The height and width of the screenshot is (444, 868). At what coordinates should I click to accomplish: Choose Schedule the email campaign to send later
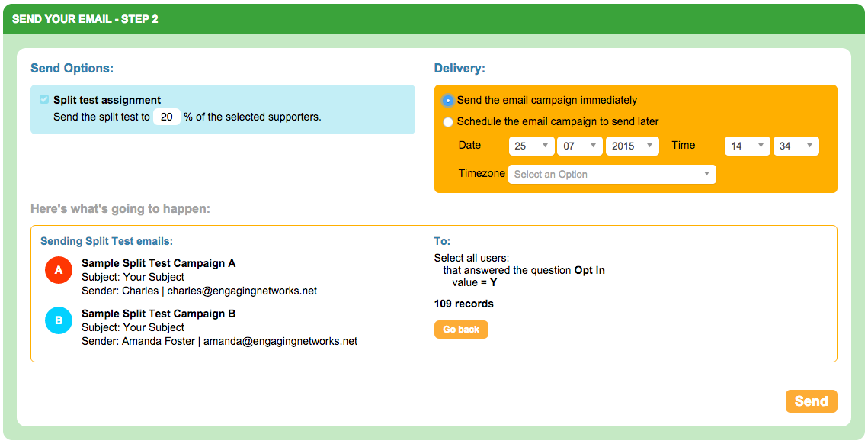(x=448, y=122)
